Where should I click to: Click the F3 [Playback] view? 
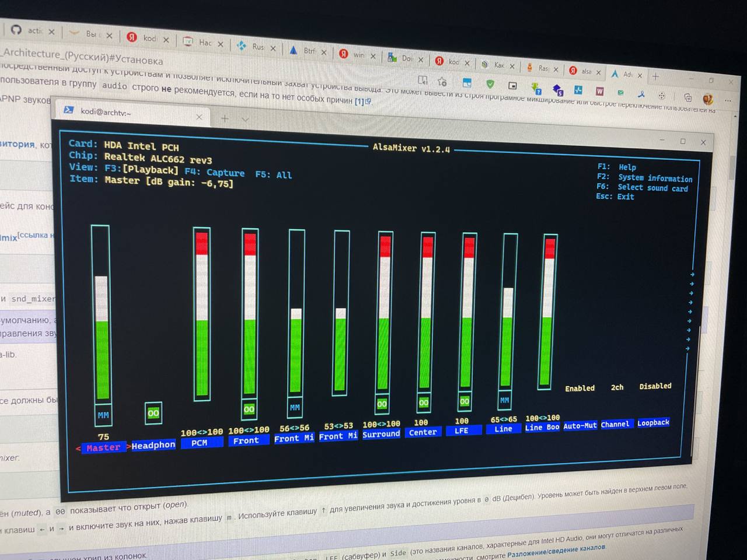coord(142,169)
